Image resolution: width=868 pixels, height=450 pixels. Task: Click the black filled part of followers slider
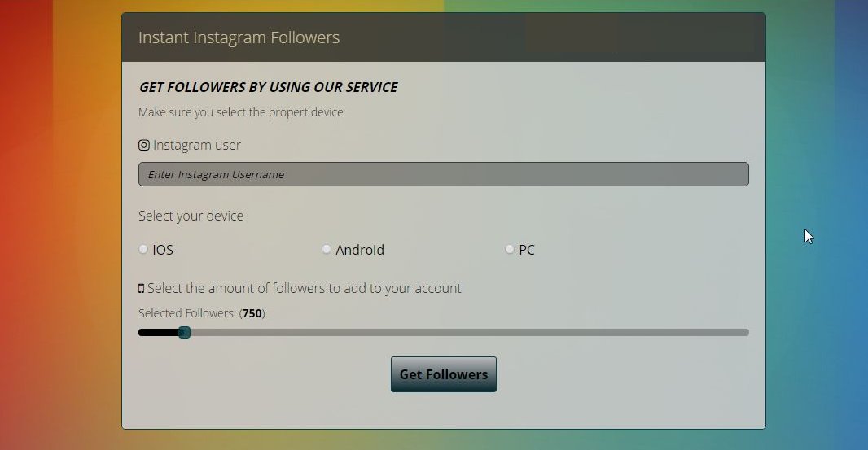(159, 333)
